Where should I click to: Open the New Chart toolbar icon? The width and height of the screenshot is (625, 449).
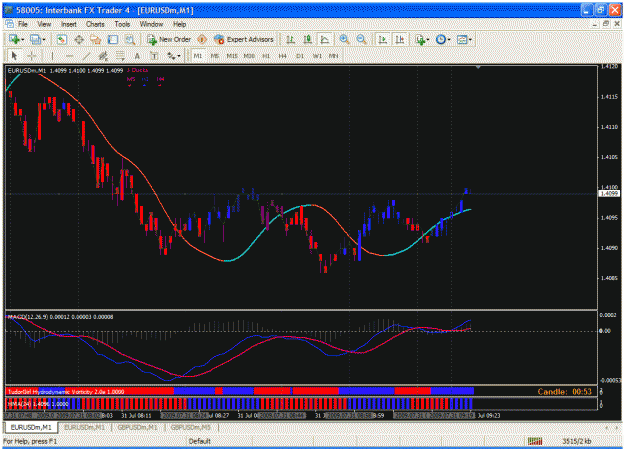pos(14,39)
